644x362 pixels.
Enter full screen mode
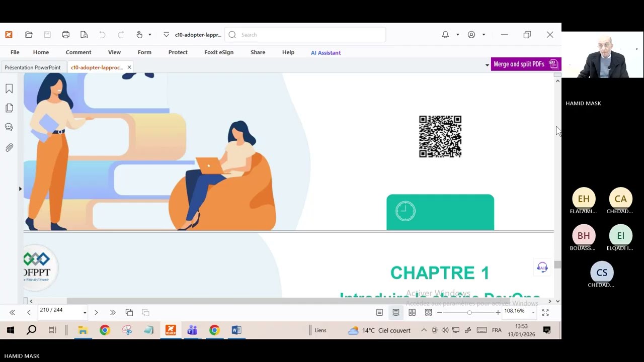pos(545,312)
